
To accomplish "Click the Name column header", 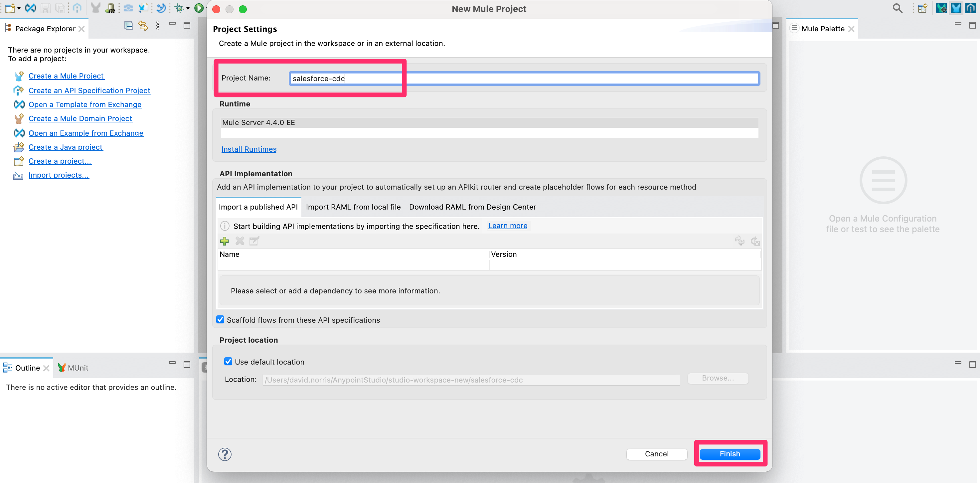I will coord(353,254).
